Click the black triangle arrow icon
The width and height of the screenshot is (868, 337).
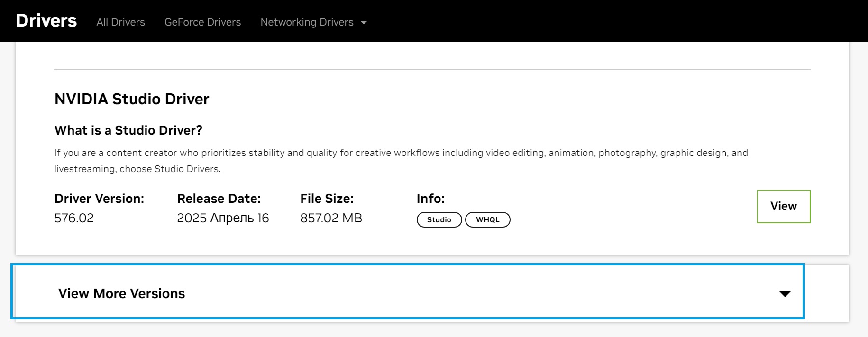point(785,294)
